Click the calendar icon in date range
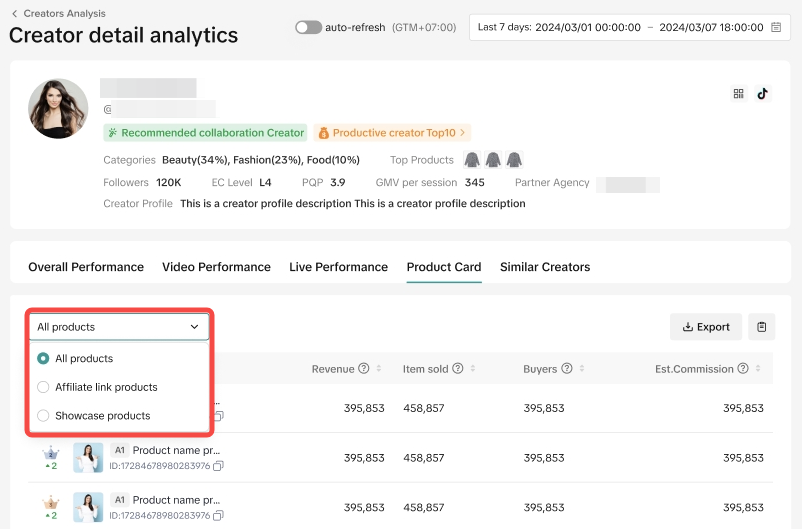The image size is (802, 529). 775,28
